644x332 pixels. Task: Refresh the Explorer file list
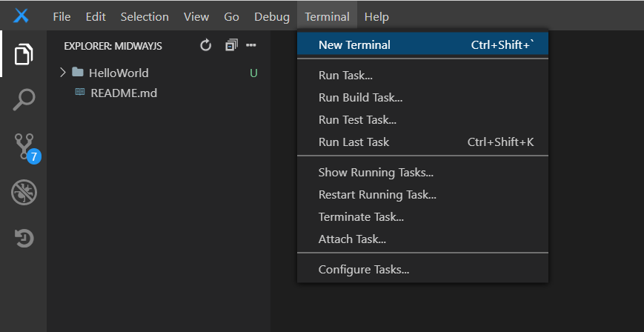pyautogui.click(x=206, y=46)
